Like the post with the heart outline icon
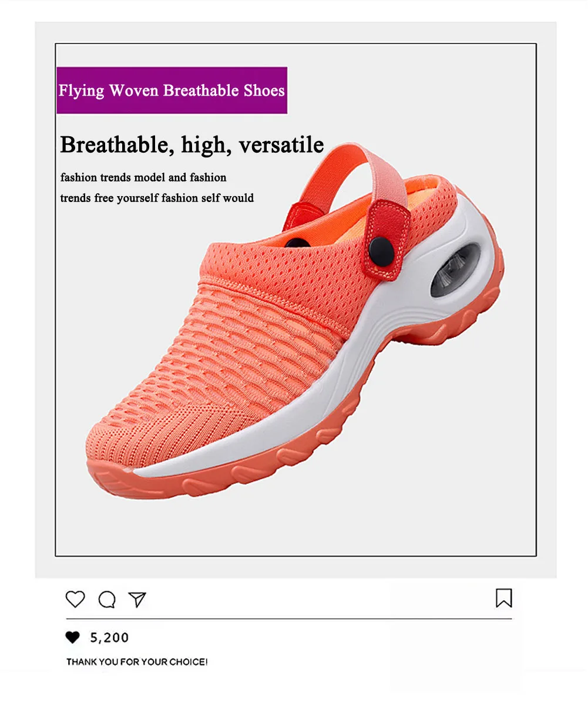 [x=75, y=600]
